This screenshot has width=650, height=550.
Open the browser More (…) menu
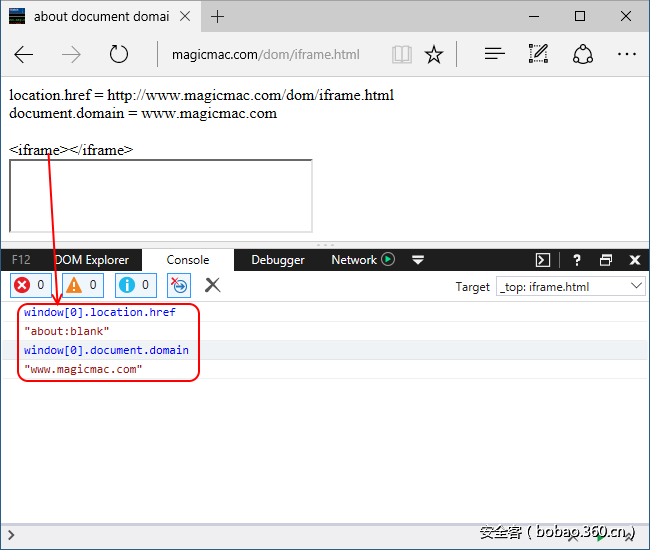pyautogui.click(x=627, y=55)
